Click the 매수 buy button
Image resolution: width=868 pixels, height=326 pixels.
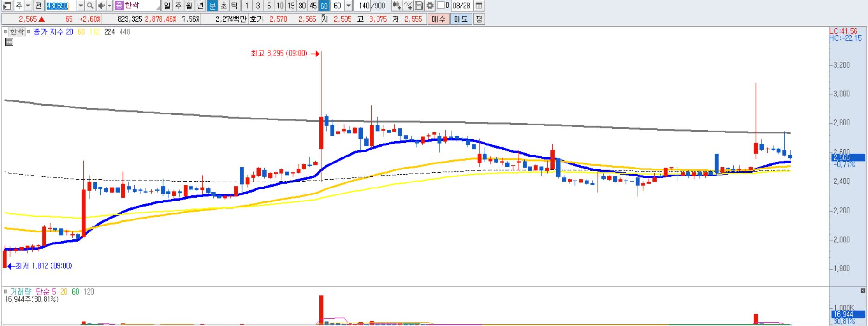[438, 19]
